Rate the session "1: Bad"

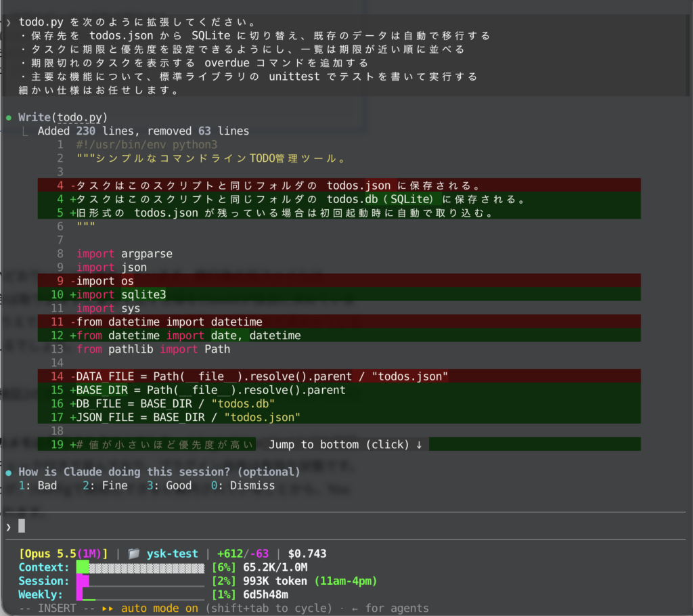click(x=38, y=485)
